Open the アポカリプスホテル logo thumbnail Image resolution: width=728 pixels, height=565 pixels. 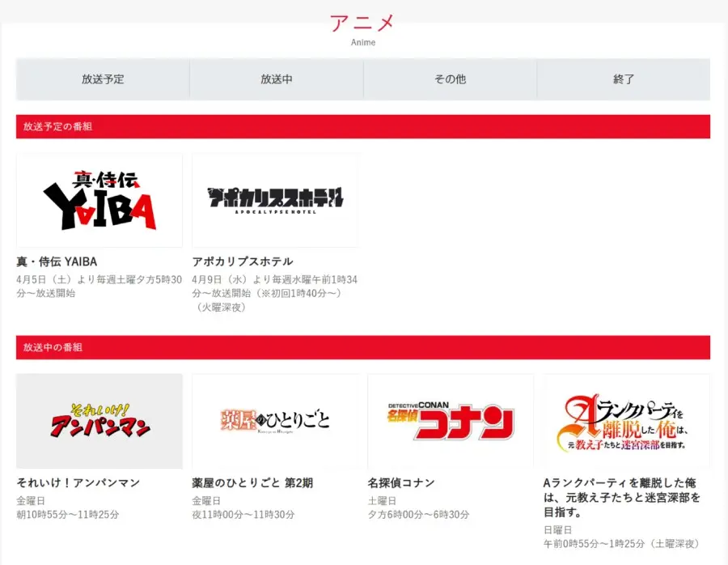click(275, 201)
